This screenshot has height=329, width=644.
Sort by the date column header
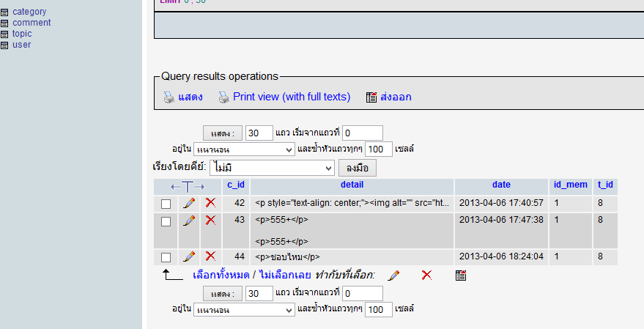[501, 185]
